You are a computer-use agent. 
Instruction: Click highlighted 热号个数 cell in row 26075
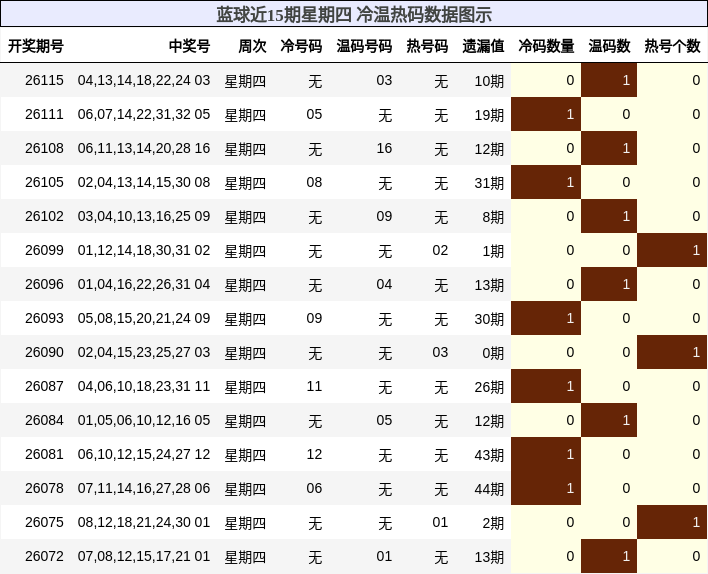(x=672, y=522)
